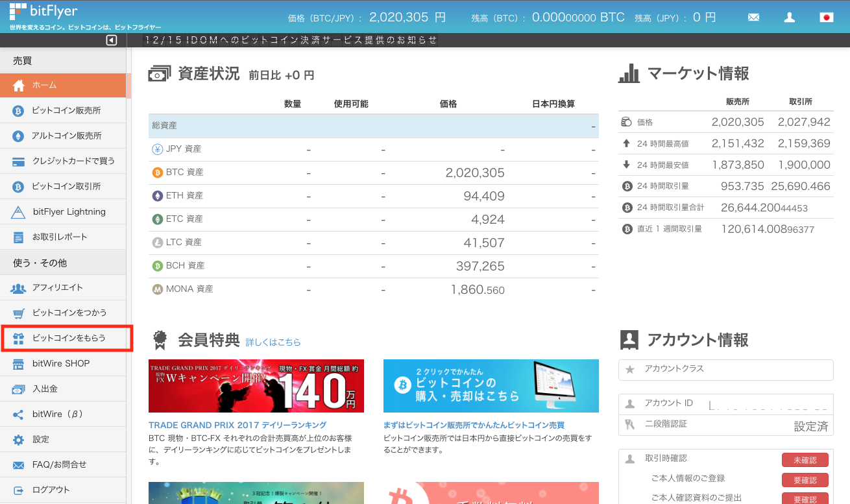Click the アカウントクラス row
The width and height of the screenshot is (850, 504).
pyautogui.click(x=726, y=370)
